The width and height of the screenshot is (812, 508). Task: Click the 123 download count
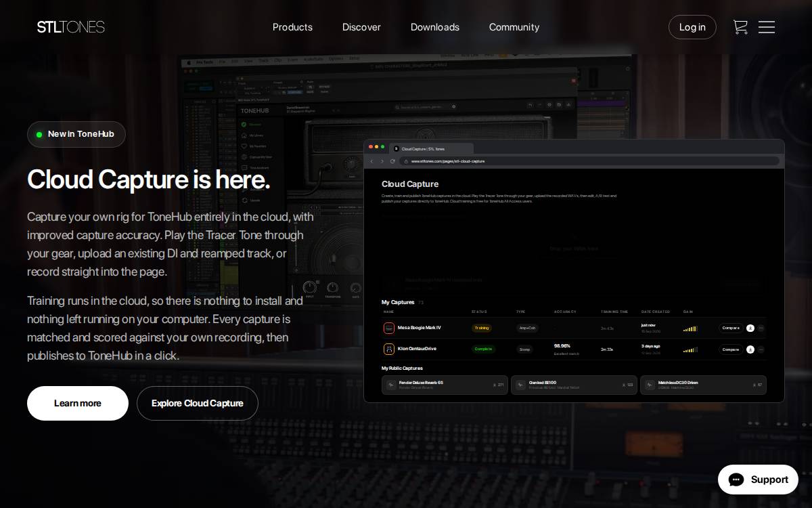click(x=630, y=385)
